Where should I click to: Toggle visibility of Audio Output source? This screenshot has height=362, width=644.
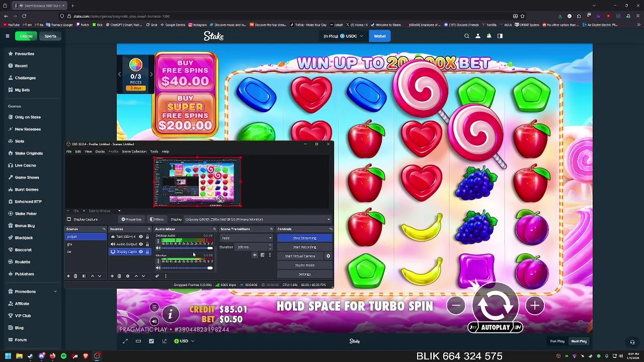tap(141, 244)
